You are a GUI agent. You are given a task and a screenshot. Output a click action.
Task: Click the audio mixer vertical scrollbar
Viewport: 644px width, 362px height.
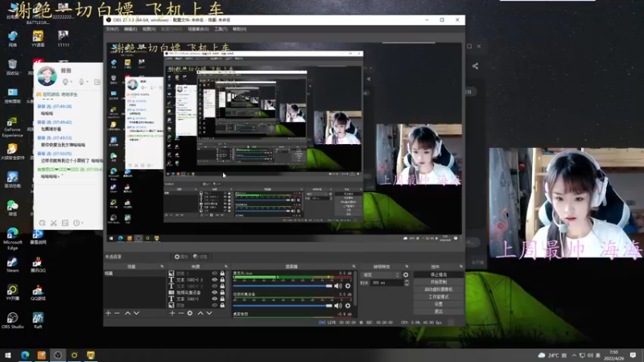pyautogui.click(x=355, y=290)
